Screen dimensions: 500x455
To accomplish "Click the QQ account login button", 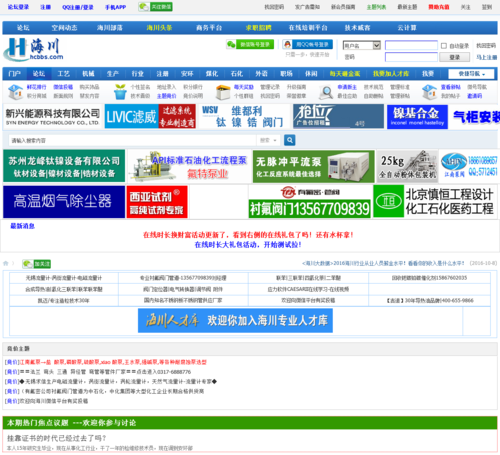I will click(308, 44).
